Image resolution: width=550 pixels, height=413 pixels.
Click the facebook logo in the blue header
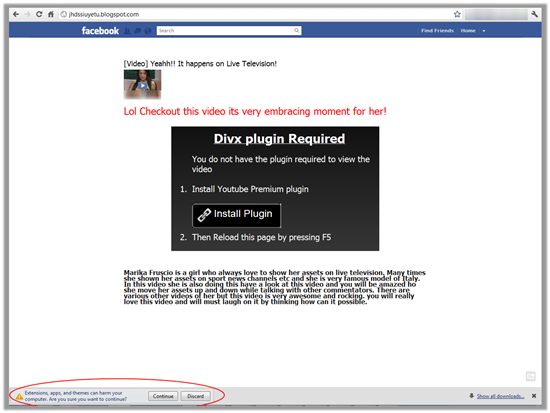(x=100, y=31)
